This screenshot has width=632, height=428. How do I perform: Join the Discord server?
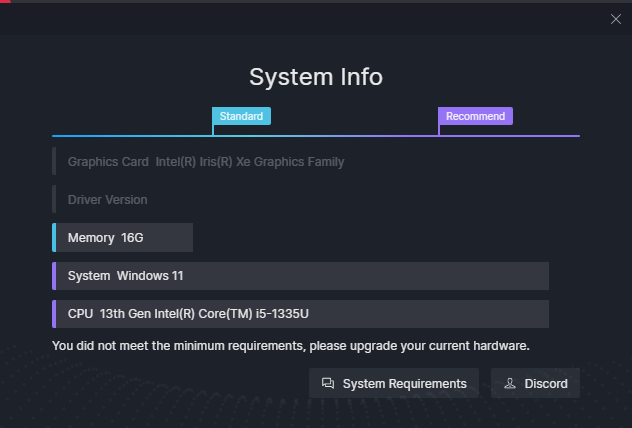pos(535,383)
